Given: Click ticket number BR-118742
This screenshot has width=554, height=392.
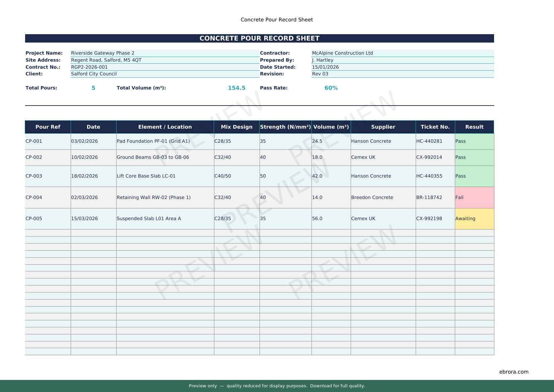Looking at the screenshot, I should (x=435, y=197).
